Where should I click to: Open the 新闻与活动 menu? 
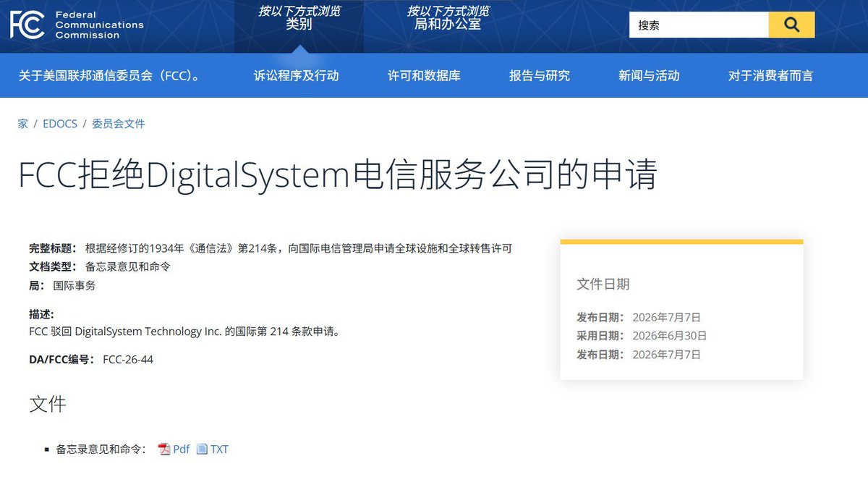coord(649,76)
